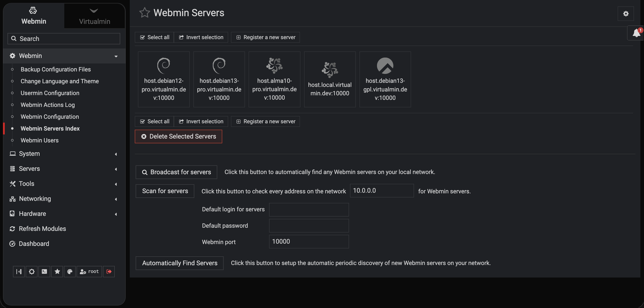Go to Usermin Configuration

tap(50, 93)
